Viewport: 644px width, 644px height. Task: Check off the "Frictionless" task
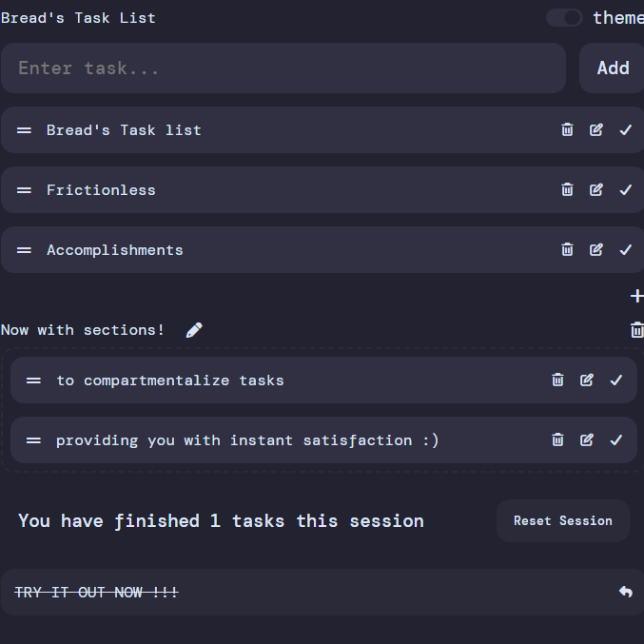pos(625,190)
